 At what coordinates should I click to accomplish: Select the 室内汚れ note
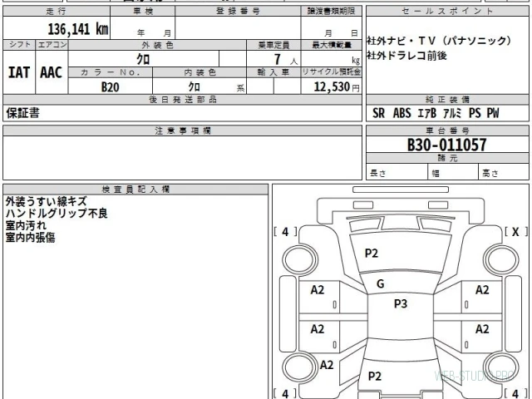[26, 225]
